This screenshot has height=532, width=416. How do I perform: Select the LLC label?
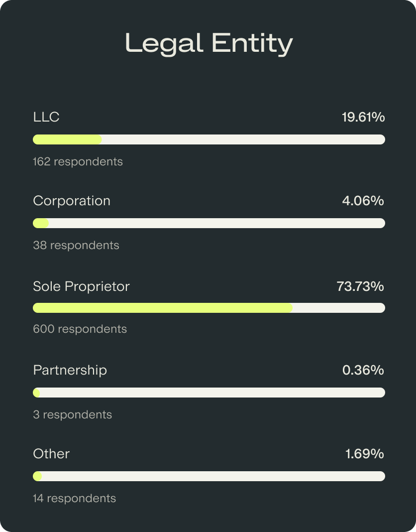click(x=46, y=117)
